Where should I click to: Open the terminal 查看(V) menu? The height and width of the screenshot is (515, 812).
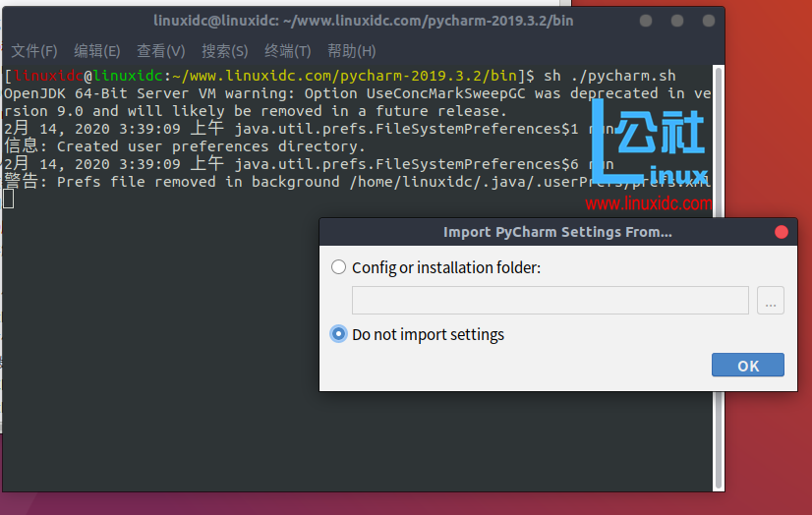160,51
